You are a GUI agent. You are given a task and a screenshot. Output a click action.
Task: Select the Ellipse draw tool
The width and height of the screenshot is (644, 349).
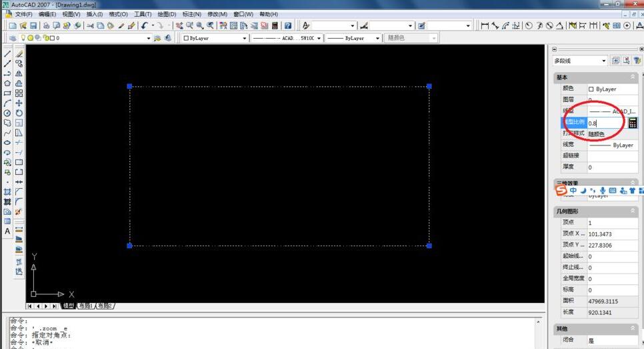pos(7,143)
